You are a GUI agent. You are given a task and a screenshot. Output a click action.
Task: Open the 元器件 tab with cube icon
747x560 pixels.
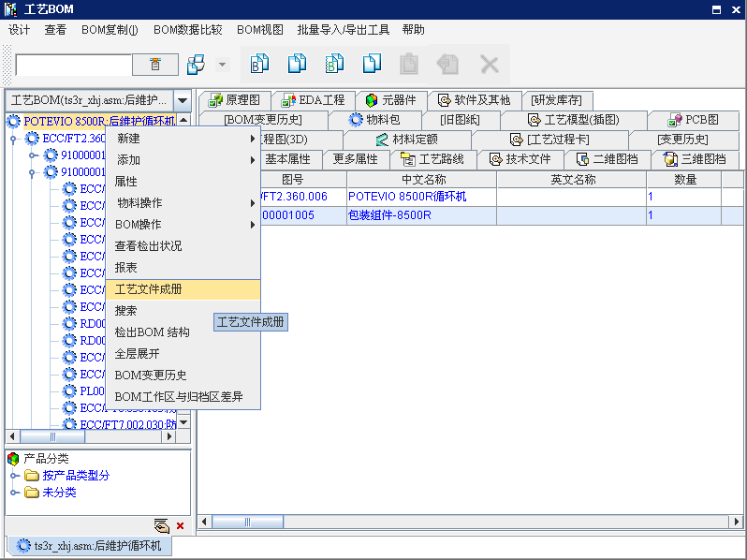(391, 100)
